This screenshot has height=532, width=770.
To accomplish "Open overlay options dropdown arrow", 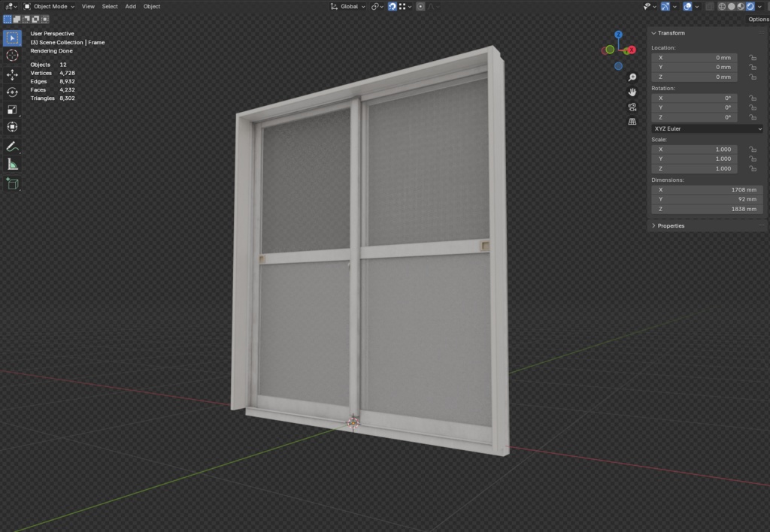I will pyautogui.click(x=697, y=6).
